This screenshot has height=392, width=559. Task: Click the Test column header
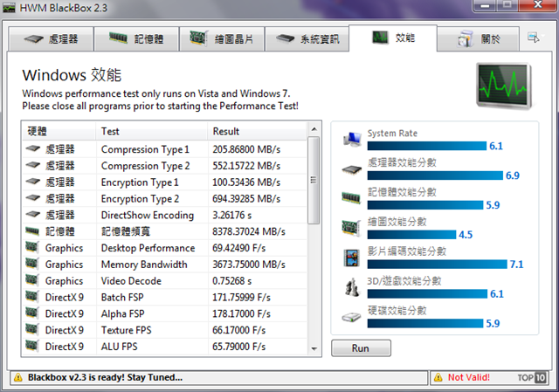tap(152, 131)
